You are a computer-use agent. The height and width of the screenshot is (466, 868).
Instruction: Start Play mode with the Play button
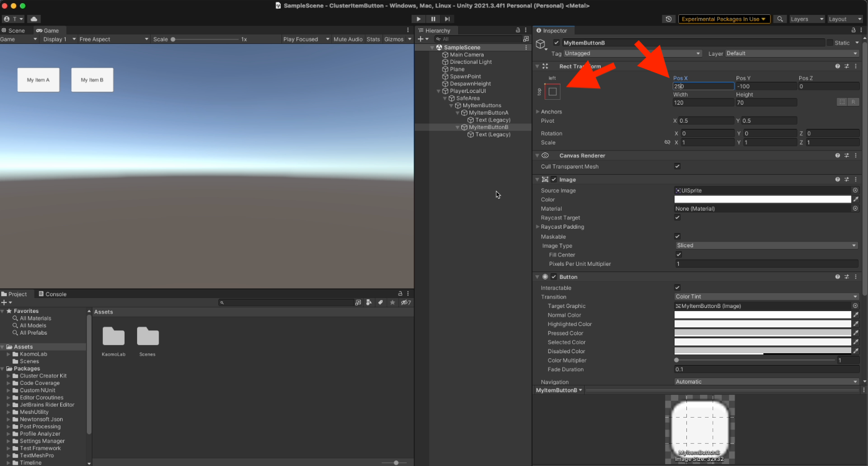419,19
